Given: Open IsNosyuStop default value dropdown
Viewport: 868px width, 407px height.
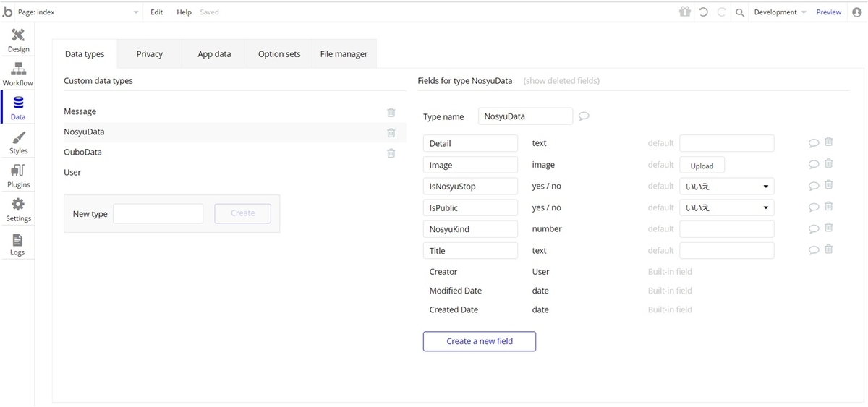Looking at the screenshot, I should pos(727,187).
